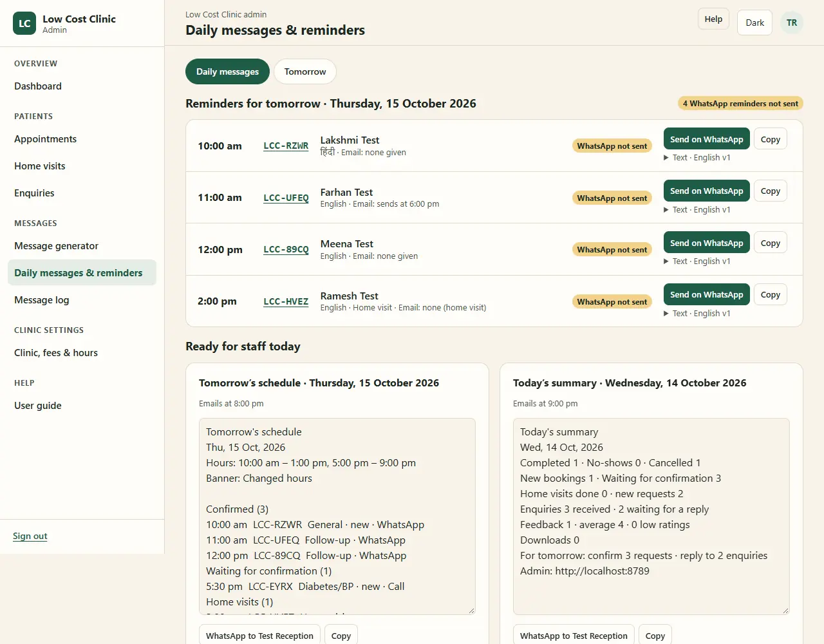824x644 pixels.
Task: Open appointment link LCC-89CQ
Action: 286,250
